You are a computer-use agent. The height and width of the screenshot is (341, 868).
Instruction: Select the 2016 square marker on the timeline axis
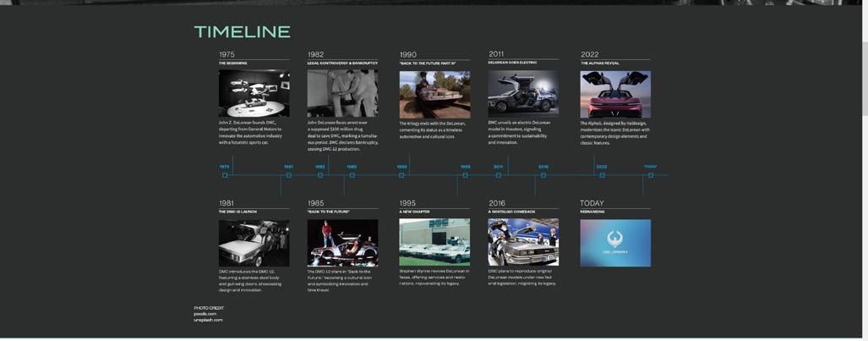543,175
